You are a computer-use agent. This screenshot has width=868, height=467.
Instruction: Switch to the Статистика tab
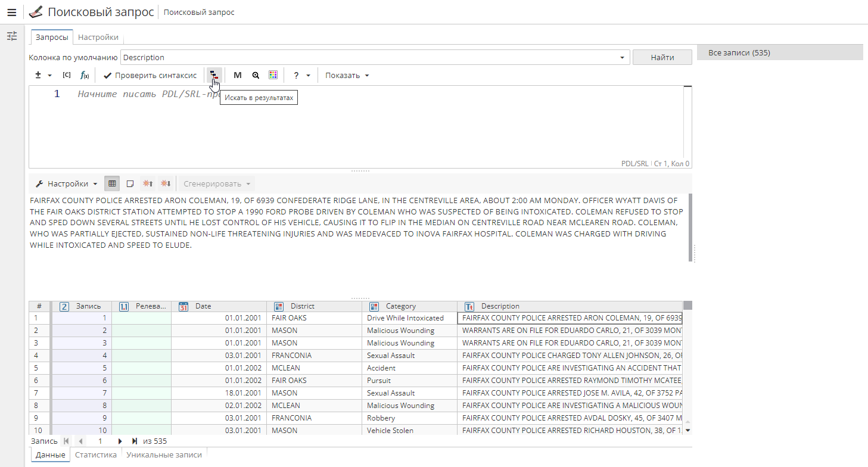tap(96, 454)
